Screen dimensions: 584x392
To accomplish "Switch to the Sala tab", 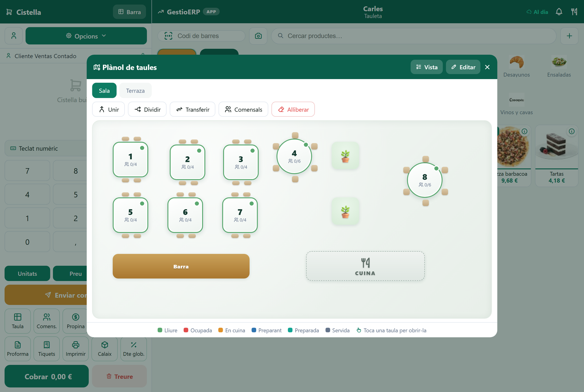I will point(104,90).
